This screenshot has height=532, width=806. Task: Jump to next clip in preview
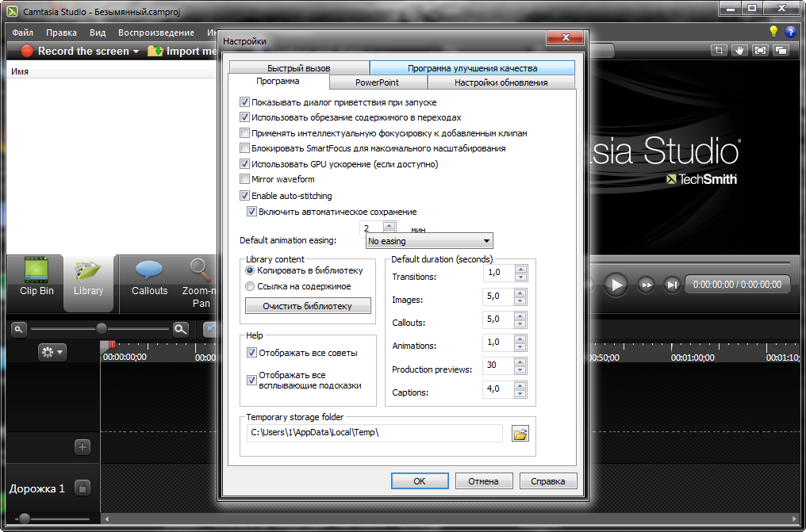(x=671, y=285)
